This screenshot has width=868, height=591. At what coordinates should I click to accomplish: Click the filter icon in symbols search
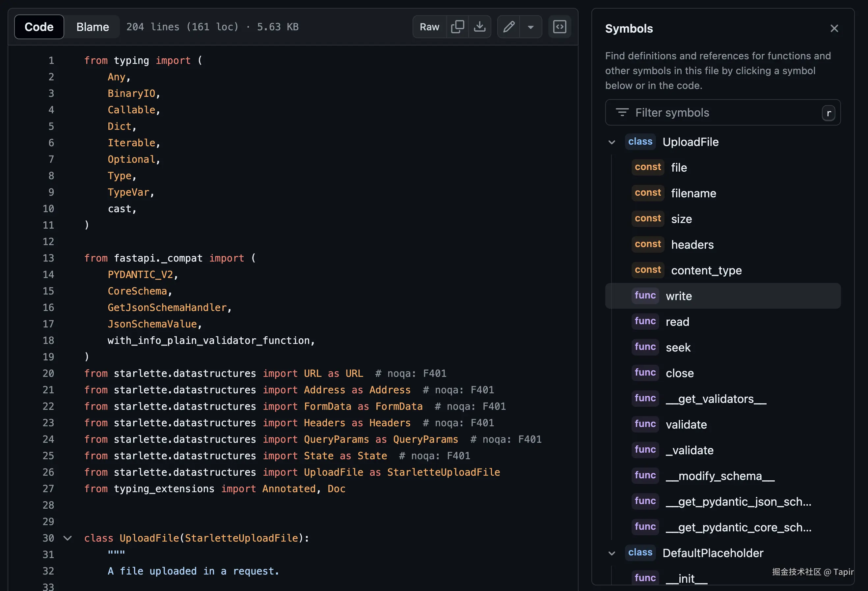pyautogui.click(x=622, y=112)
